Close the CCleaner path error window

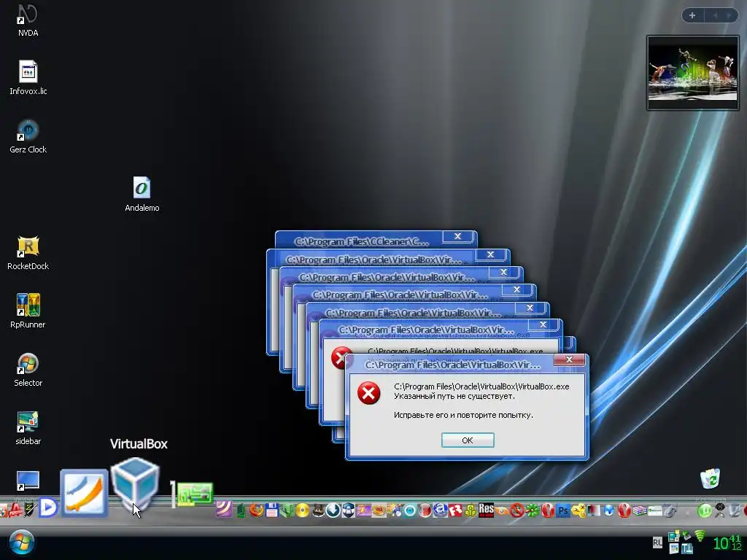[458, 236]
